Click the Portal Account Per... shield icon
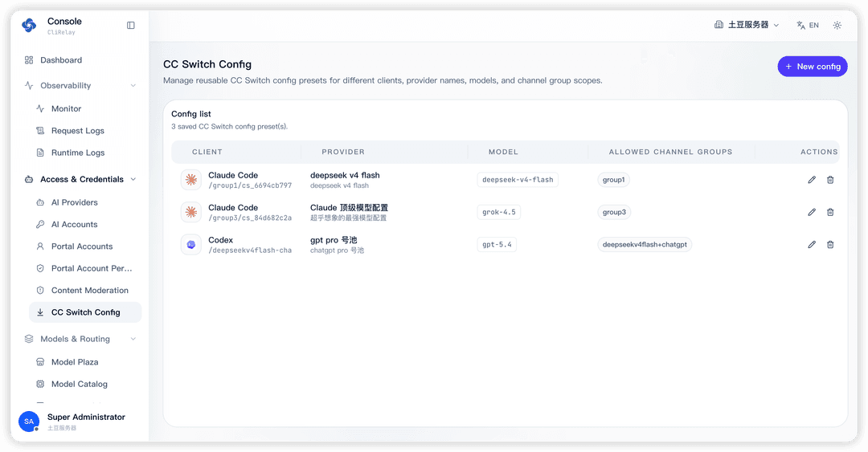Image resolution: width=868 pixels, height=452 pixels. (x=40, y=268)
